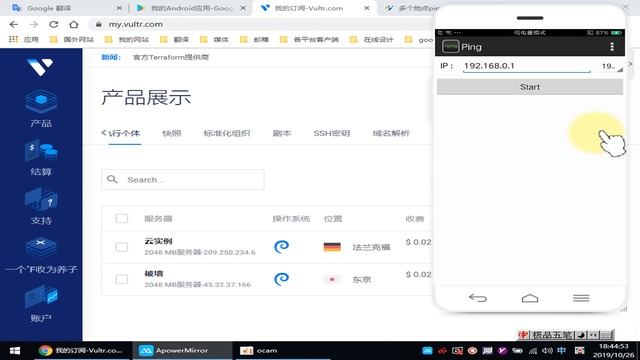Click the Ping app icon in phone header
This screenshot has width=640, height=360.
click(x=451, y=47)
